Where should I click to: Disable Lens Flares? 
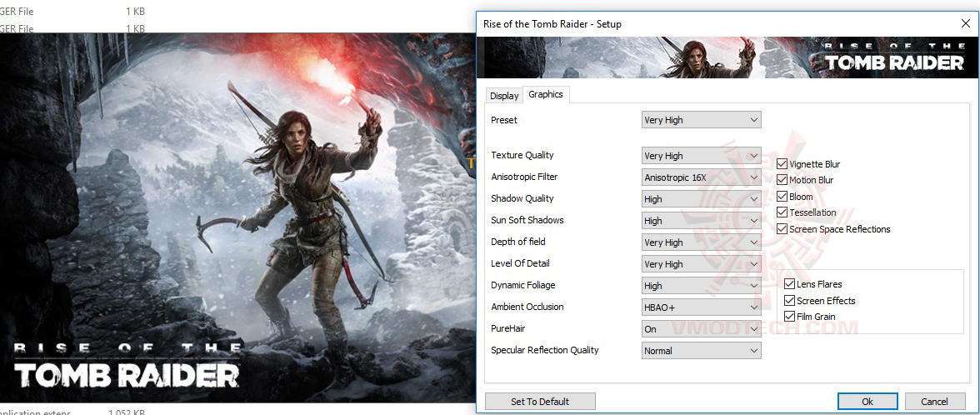(789, 283)
